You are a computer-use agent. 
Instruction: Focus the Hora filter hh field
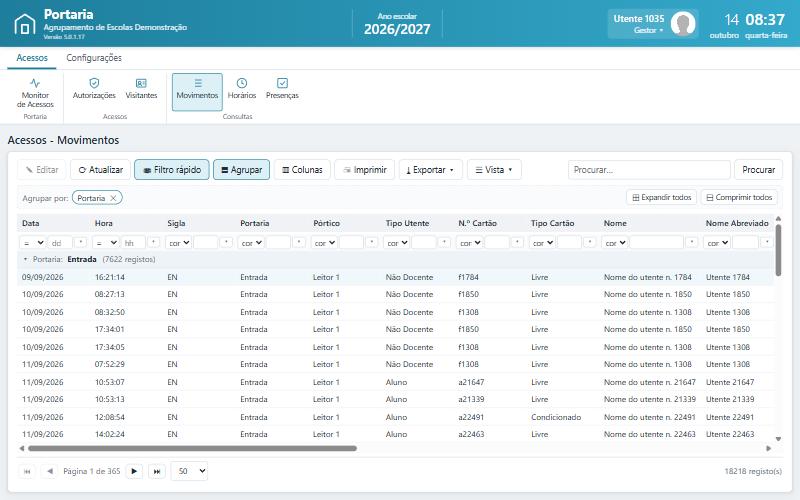pyautogui.click(x=133, y=243)
